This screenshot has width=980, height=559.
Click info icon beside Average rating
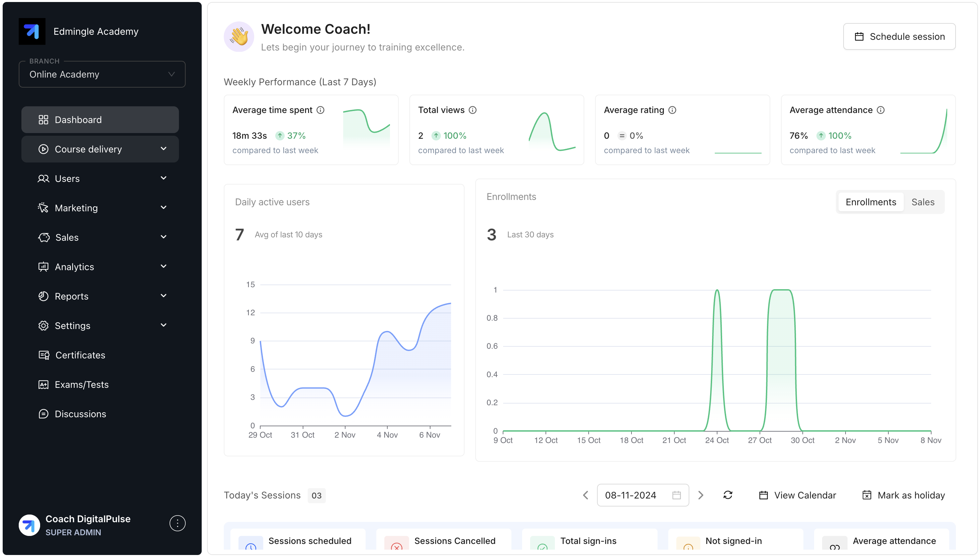point(672,110)
